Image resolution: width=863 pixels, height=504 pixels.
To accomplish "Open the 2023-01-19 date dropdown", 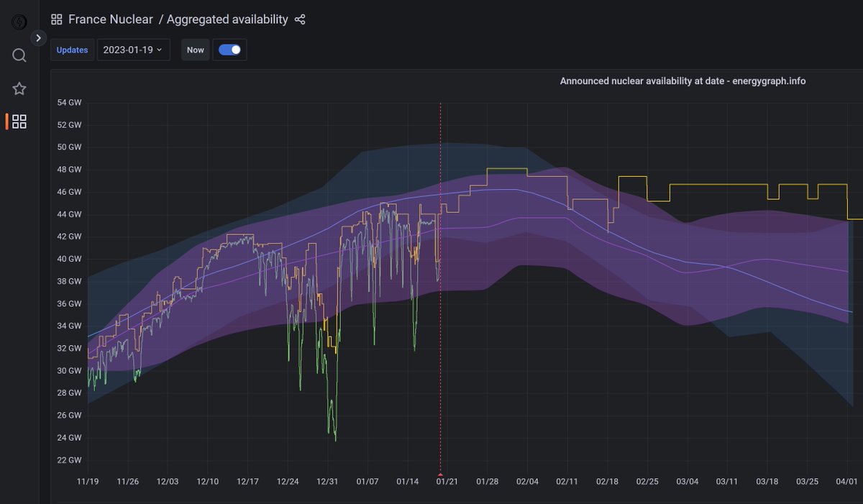I will 133,50.
